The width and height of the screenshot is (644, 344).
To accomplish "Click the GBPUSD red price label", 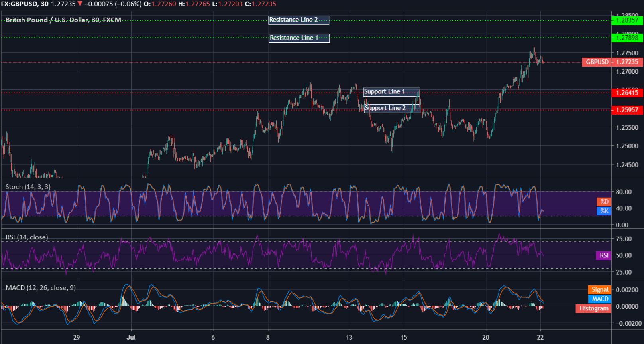I will pyautogui.click(x=597, y=62).
